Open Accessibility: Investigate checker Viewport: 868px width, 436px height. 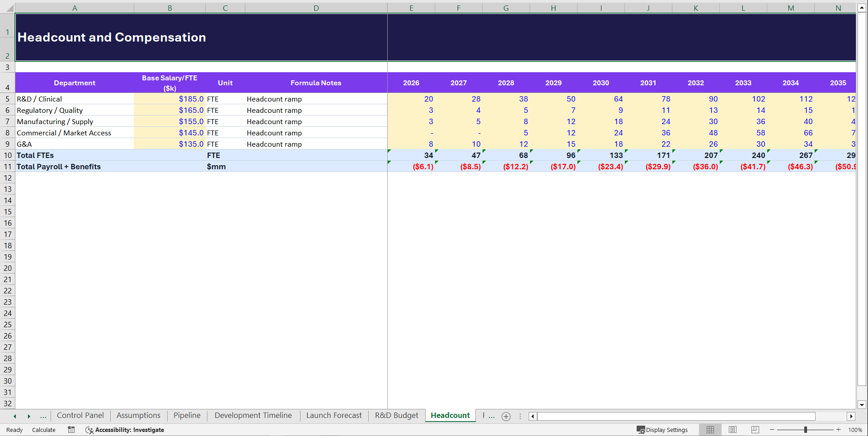click(x=125, y=430)
